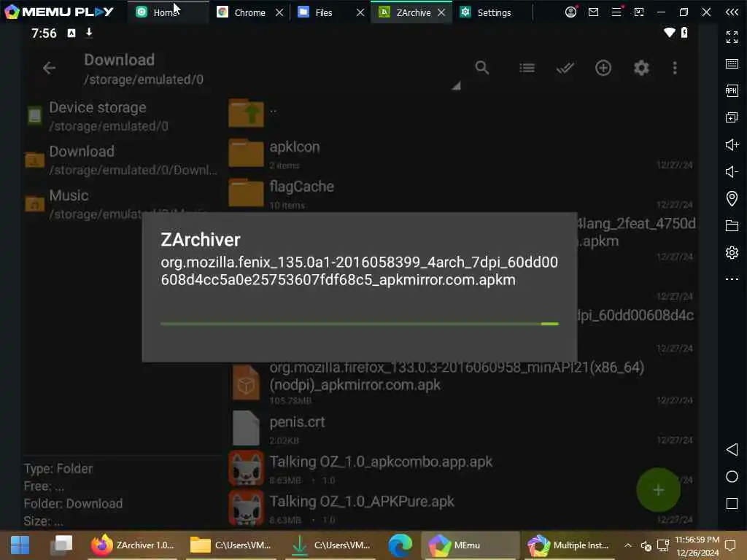Viewport: 747px width, 560px height.
Task: Open ZArchiver settings gear
Action: (x=641, y=68)
